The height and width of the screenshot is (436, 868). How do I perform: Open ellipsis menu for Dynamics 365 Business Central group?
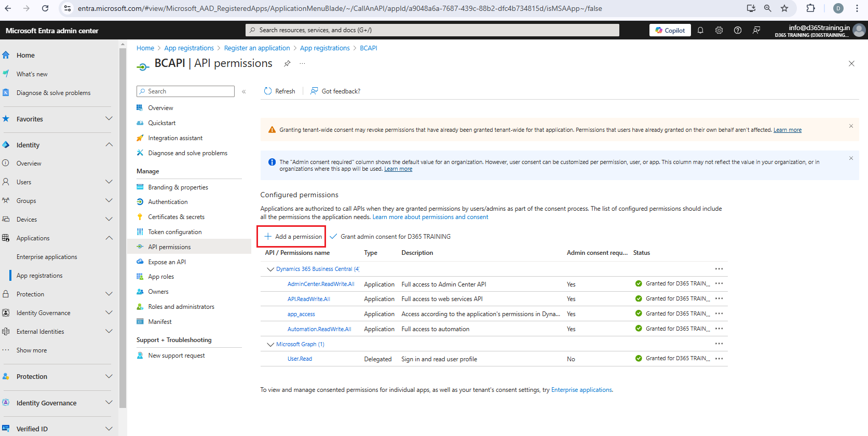(x=719, y=269)
